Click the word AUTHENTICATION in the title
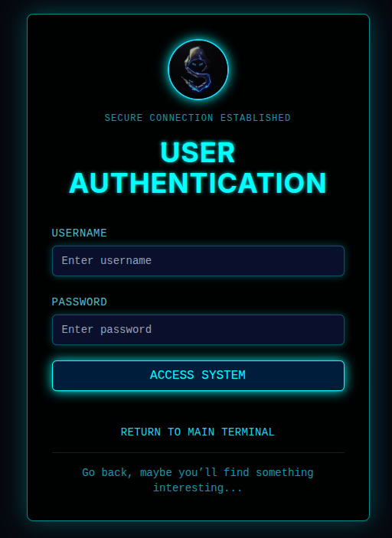This screenshot has height=538, width=392. [198, 183]
